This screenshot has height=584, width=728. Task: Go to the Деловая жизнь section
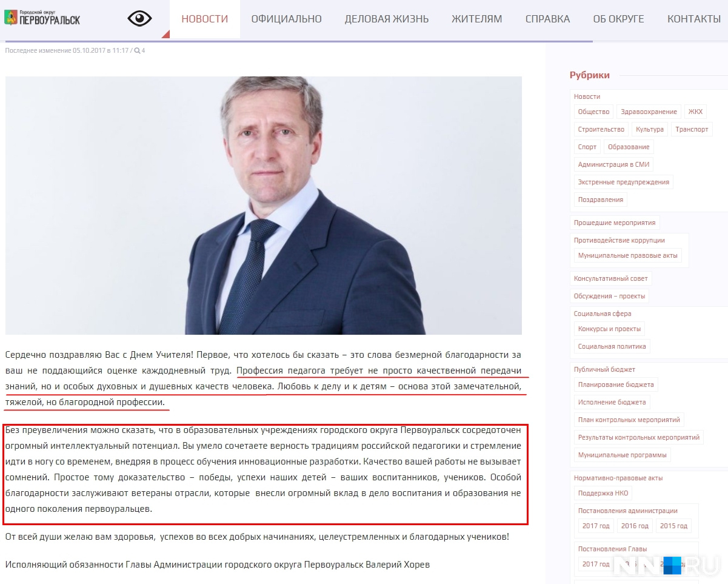[387, 19]
